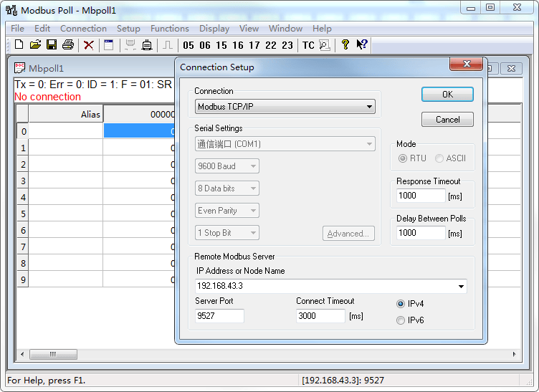Select the IPv6 radio button

(x=401, y=320)
